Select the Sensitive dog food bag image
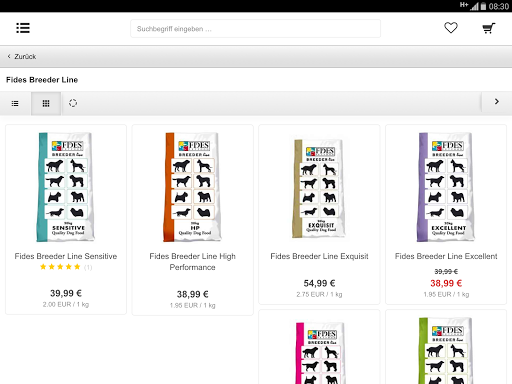Viewport: 512px width, 384px height. tap(65, 187)
